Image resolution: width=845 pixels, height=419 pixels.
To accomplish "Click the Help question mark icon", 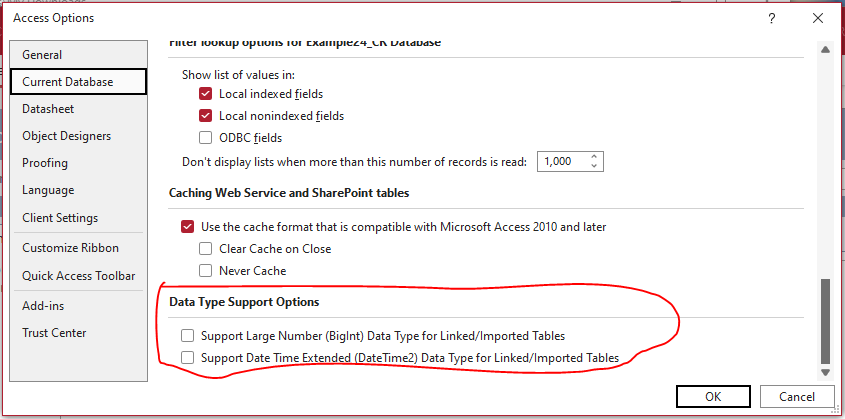I will tap(771, 19).
